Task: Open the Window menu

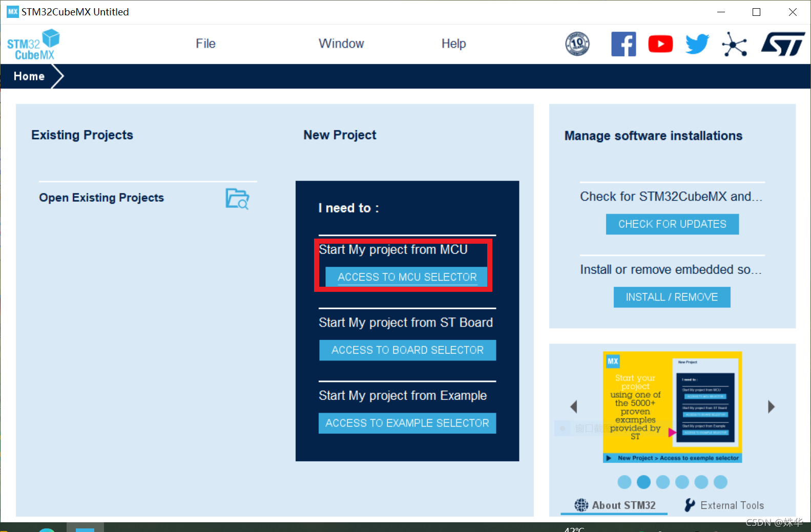Action: 341,44
